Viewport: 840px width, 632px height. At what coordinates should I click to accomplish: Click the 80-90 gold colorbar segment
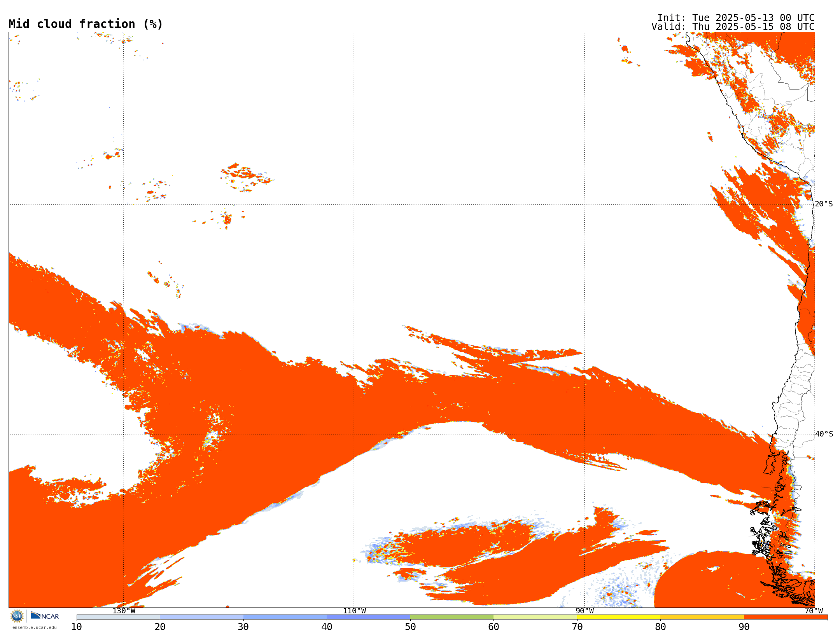702,617
